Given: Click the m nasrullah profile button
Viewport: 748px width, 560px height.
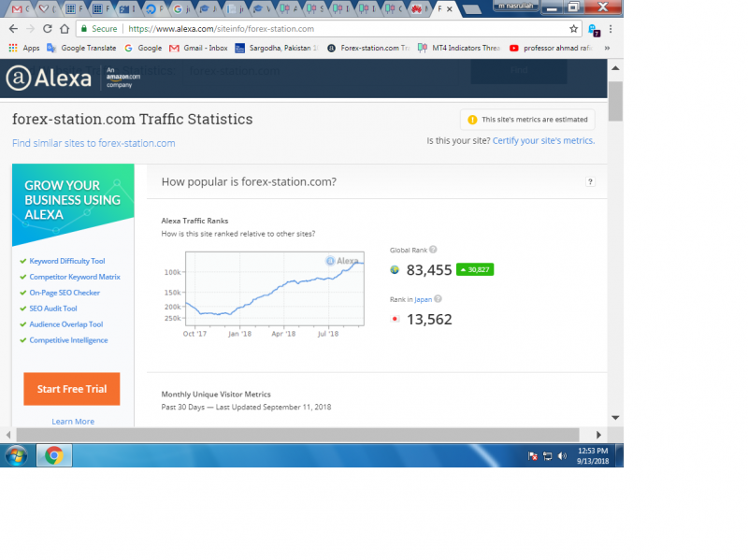Looking at the screenshot, I should (516, 6).
